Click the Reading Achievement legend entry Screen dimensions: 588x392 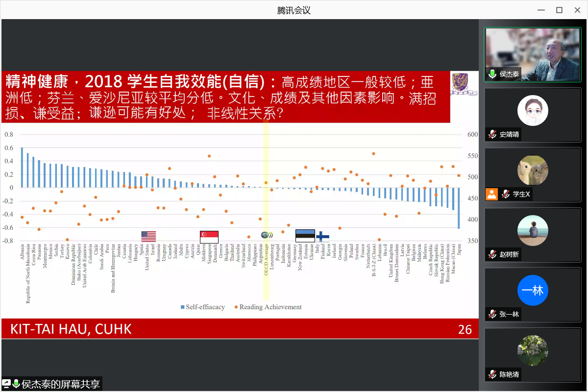pos(268,307)
